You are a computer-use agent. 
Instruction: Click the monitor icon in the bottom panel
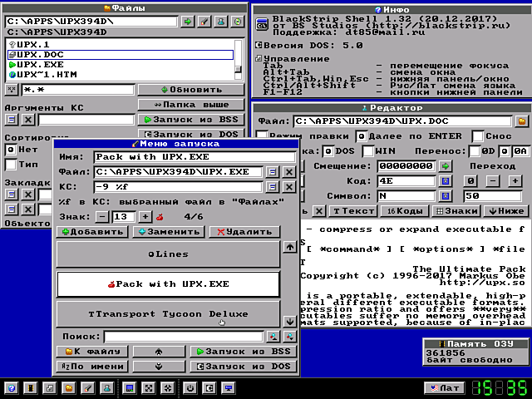click(229, 388)
